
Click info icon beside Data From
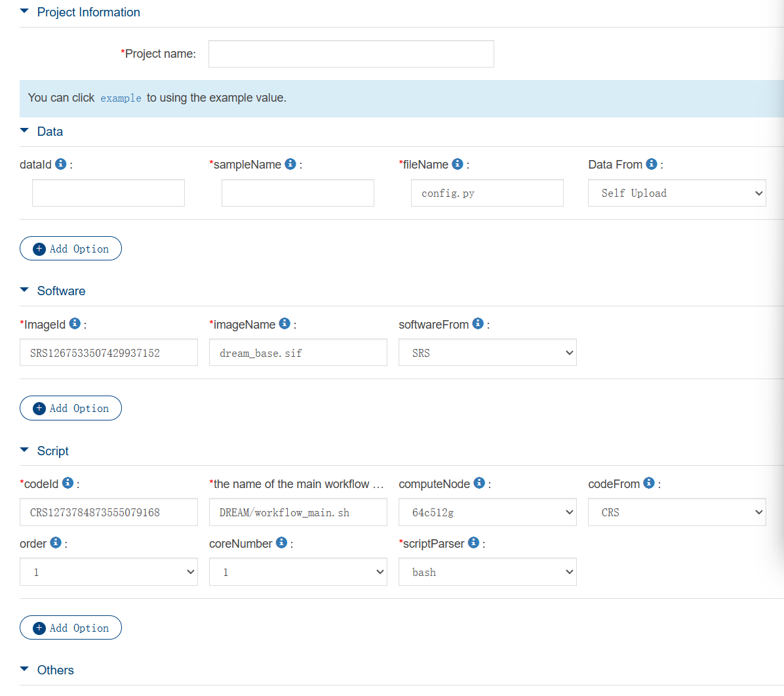tap(651, 164)
